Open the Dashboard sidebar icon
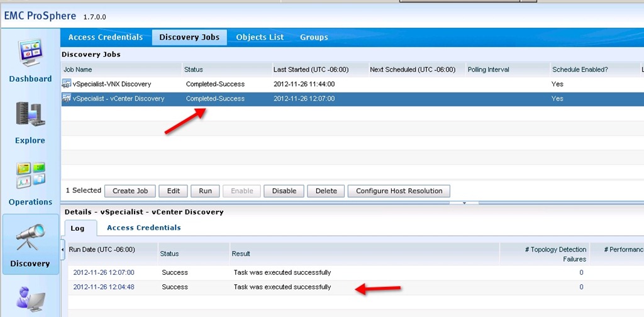This screenshot has width=644, height=317. coord(30,54)
